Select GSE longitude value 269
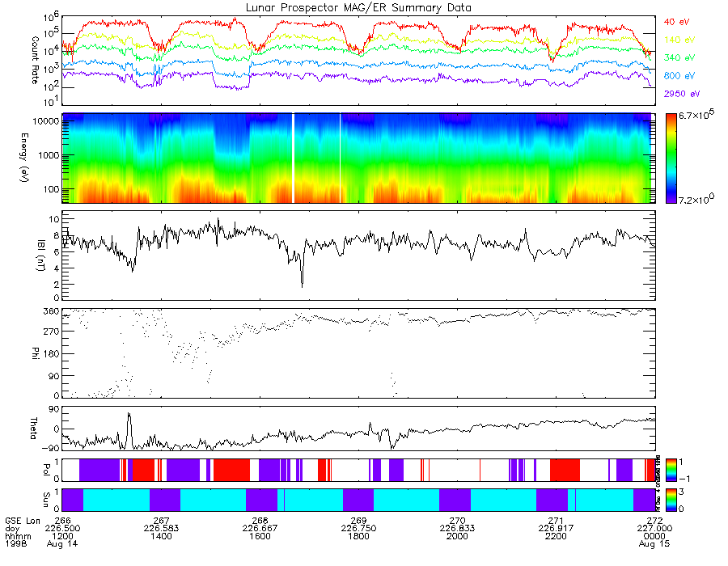 [358, 521]
